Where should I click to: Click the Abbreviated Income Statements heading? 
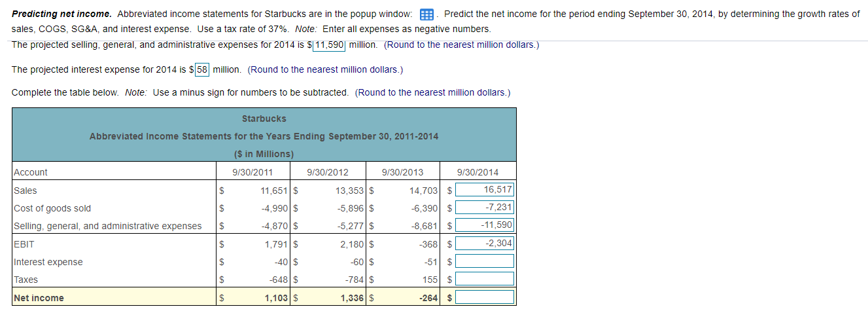click(x=264, y=136)
